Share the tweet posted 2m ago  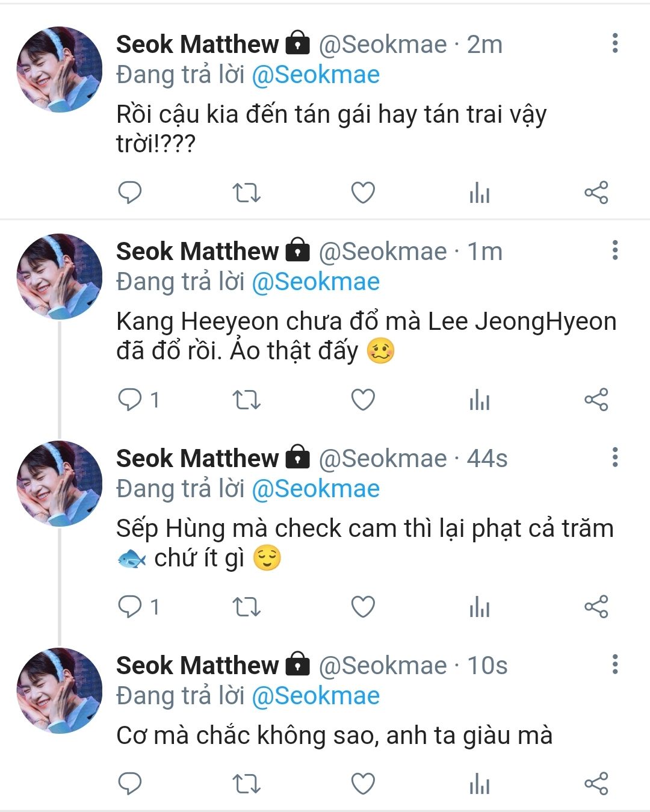[596, 193]
